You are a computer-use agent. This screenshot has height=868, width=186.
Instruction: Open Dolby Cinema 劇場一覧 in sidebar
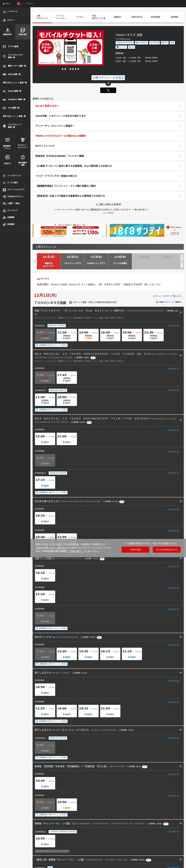pos(15,83)
